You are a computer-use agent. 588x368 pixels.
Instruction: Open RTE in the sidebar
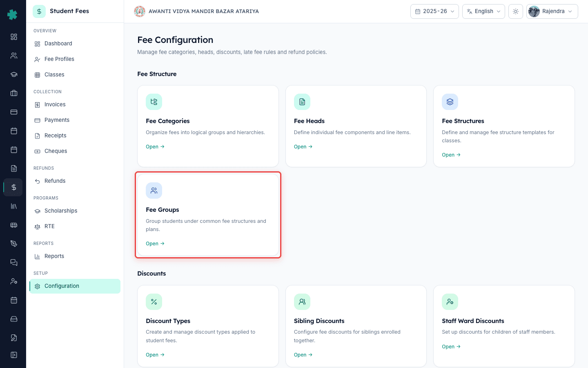coord(75,227)
